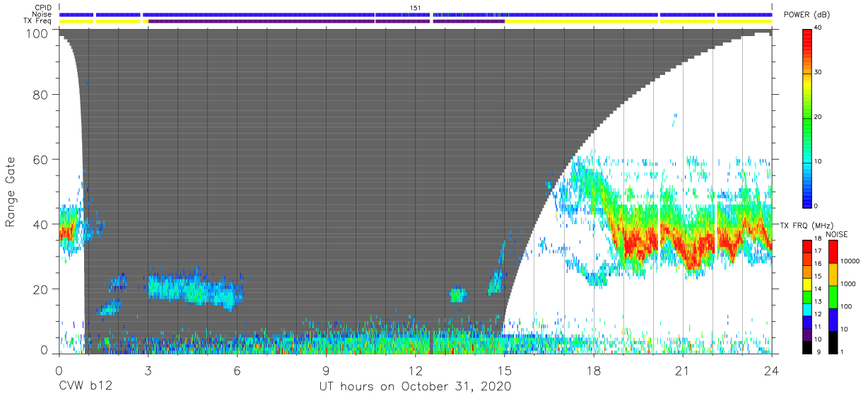Click the TX frequency scale value '18'
The image size is (868, 401).
(819, 240)
